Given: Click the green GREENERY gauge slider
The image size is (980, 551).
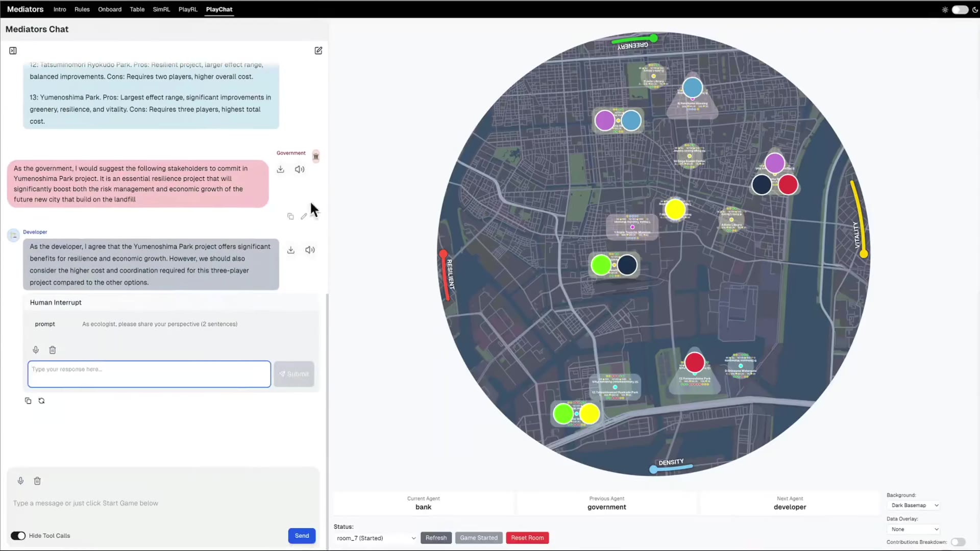Looking at the screenshot, I should [x=635, y=39].
